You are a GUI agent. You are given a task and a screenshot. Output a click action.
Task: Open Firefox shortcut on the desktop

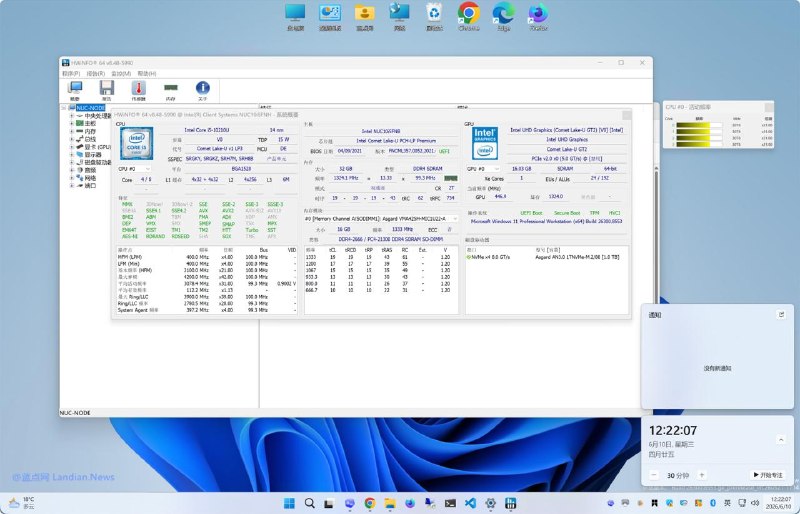[538, 17]
